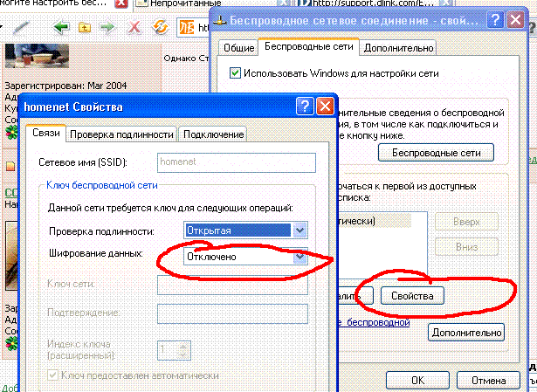Click the OK button
The image size is (537, 392).
418,381
